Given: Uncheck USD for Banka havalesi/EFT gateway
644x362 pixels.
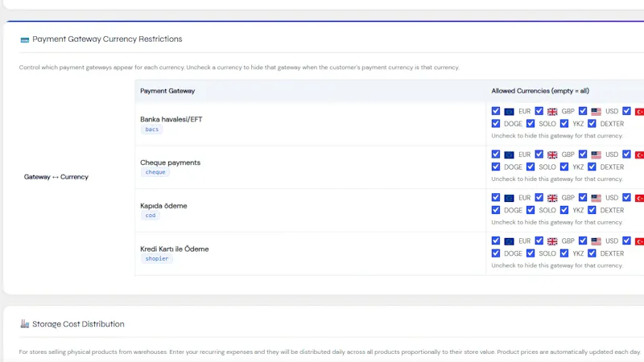Looking at the screenshot, I should [x=583, y=111].
